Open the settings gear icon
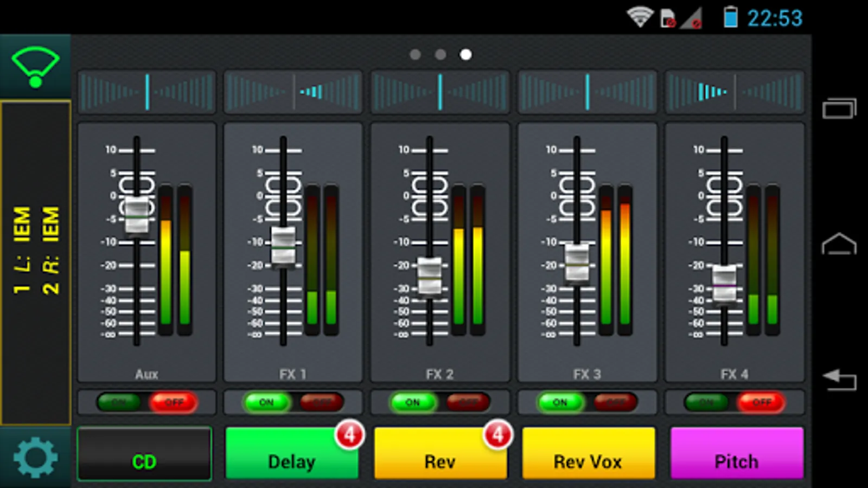The height and width of the screenshot is (488, 868). click(35, 458)
